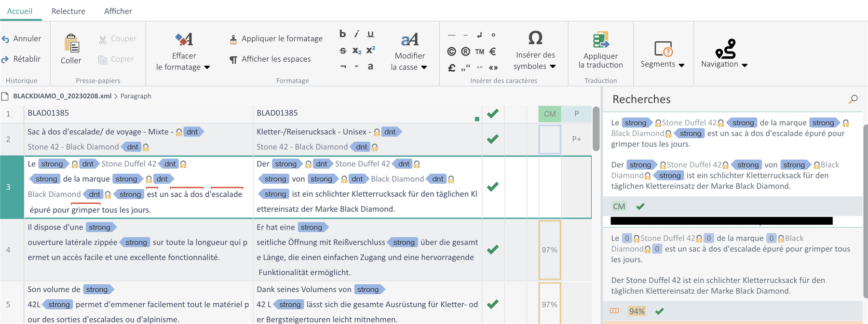Toggle bold formatting
Screen dimensions: 868x324
click(x=342, y=34)
